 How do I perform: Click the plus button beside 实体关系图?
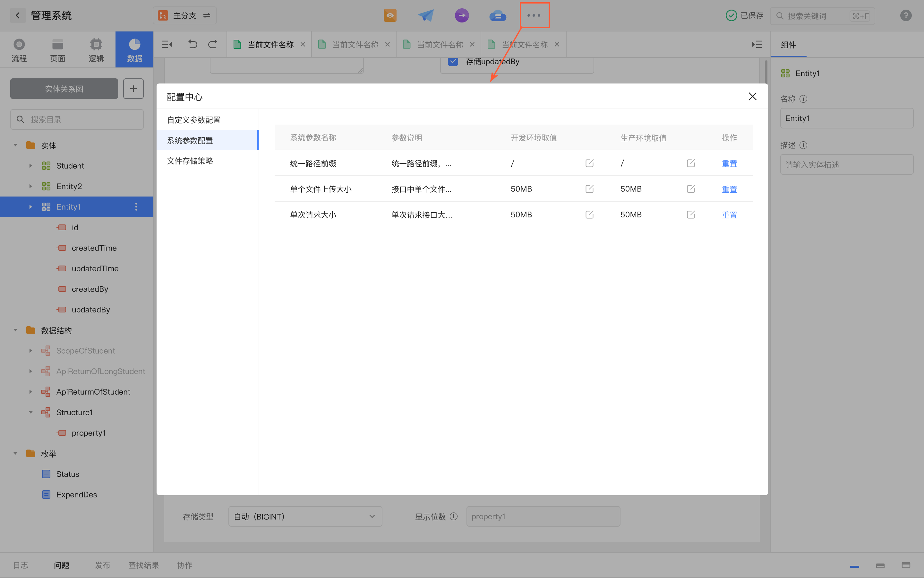(x=133, y=89)
